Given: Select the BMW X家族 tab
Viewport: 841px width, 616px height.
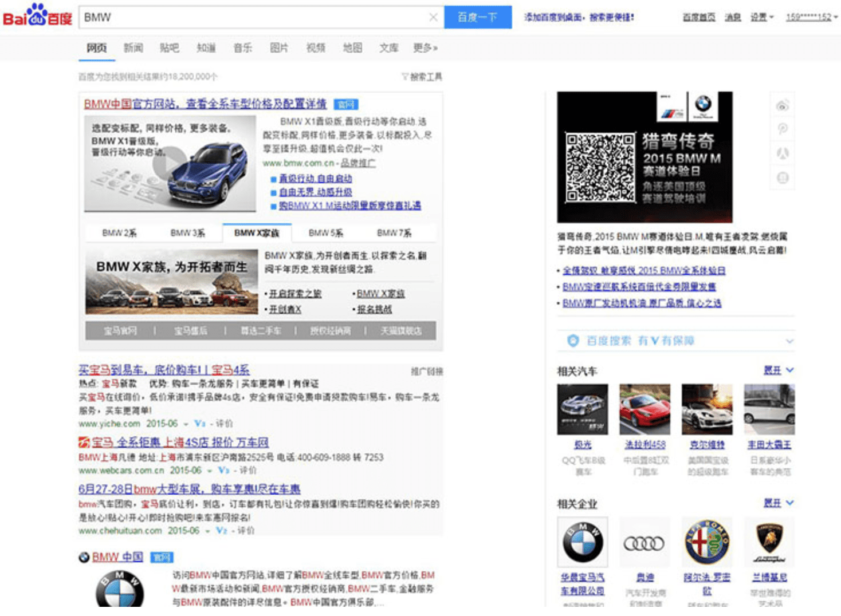Looking at the screenshot, I should click(x=257, y=233).
